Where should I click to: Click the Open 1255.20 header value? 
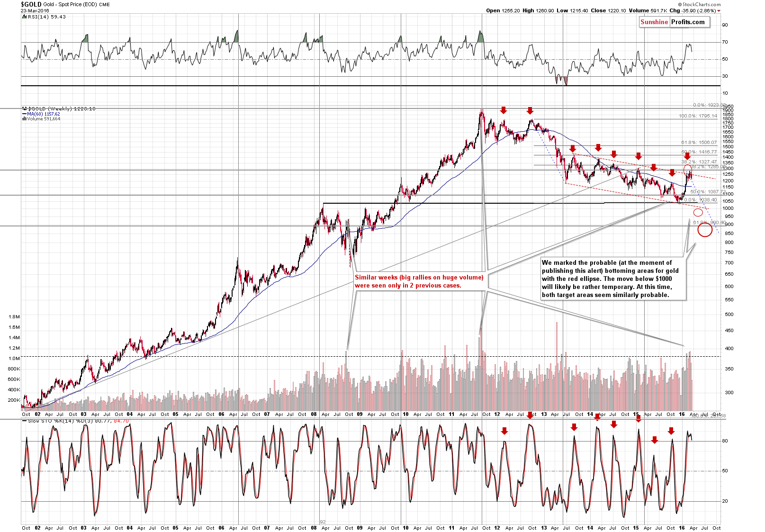[x=503, y=10]
